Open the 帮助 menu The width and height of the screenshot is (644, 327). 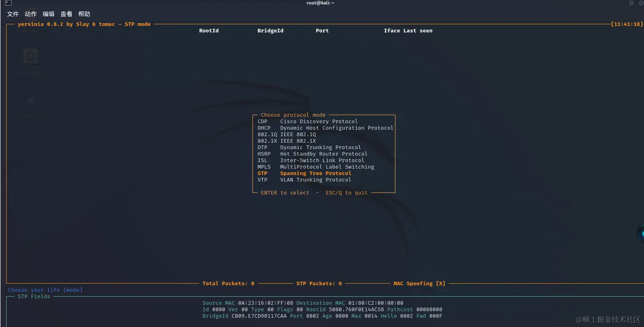(x=84, y=14)
